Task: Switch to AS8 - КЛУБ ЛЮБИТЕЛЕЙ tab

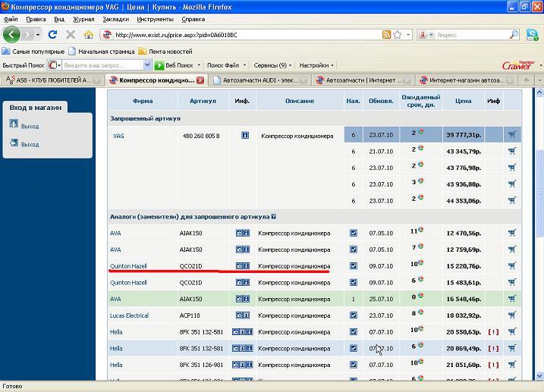Action: pos(53,80)
